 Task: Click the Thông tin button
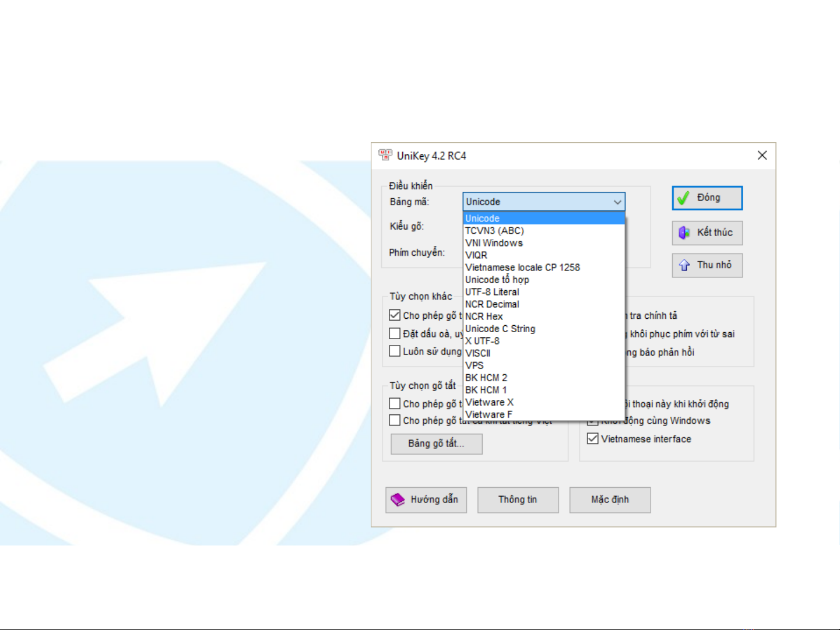coord(518,500)
